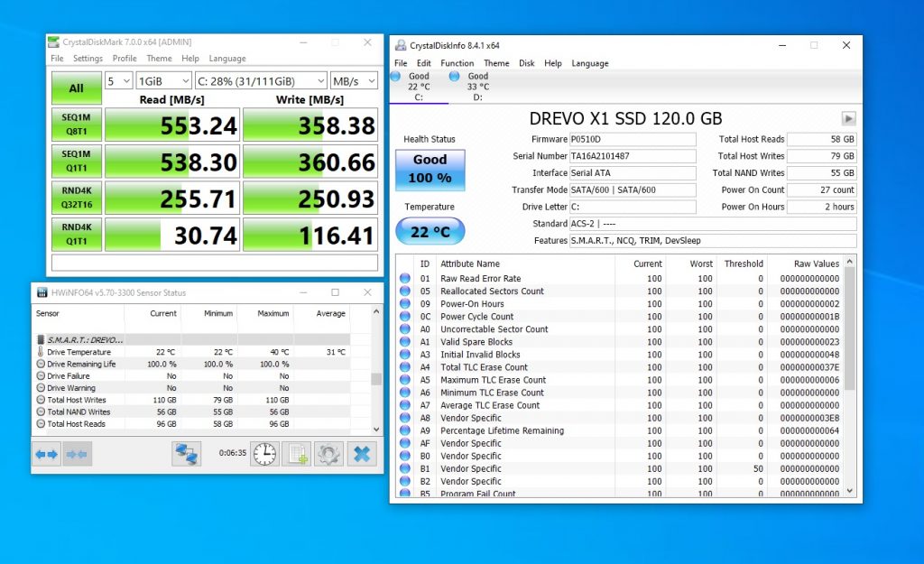Click the Firmware field P0510D
Image resolution: width=924 pixels, height=564 pixels.
pos(633,139)
